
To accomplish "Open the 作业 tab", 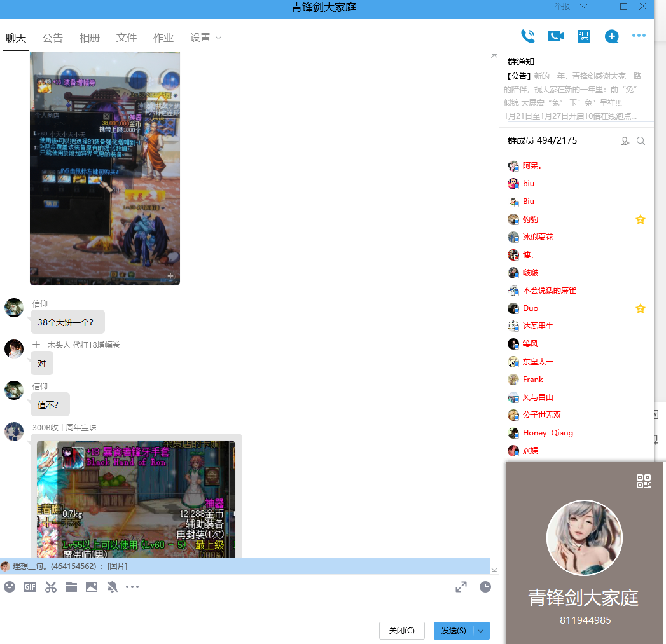I will click(x=163, y=38).
